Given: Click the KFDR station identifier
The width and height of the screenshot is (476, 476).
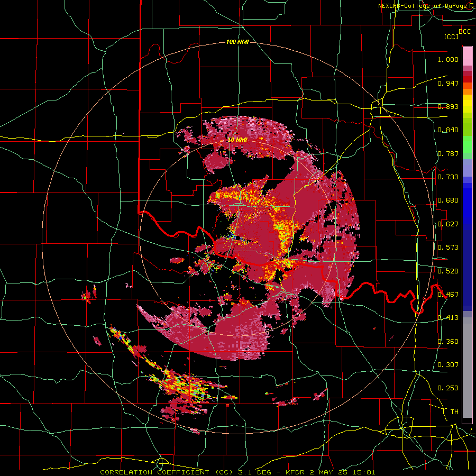Looking at the screenshot, I should point(296,472).
